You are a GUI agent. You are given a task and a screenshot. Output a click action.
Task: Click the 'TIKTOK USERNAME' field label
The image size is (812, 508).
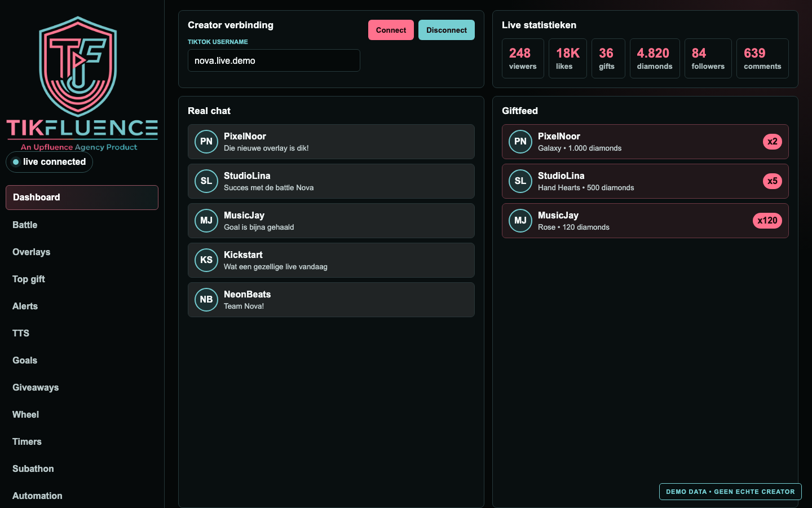[218, 42]
